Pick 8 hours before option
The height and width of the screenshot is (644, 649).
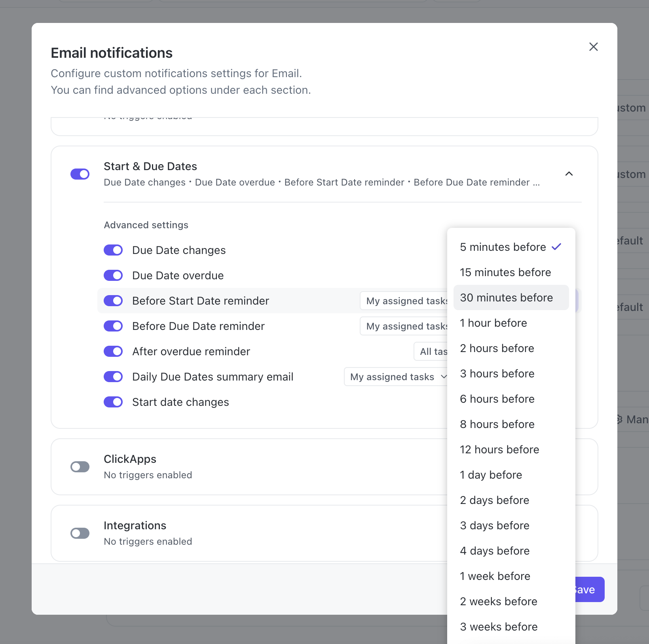pos(511,424)
